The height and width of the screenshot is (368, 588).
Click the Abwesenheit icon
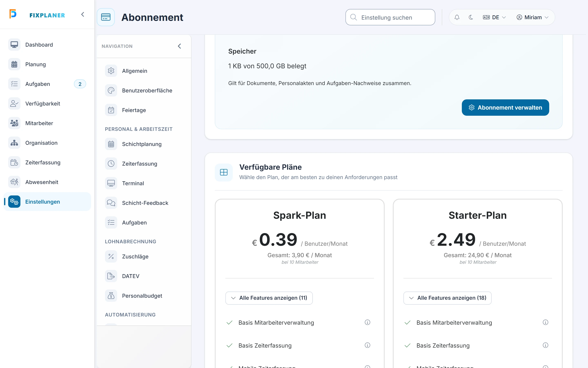[14, 182]
